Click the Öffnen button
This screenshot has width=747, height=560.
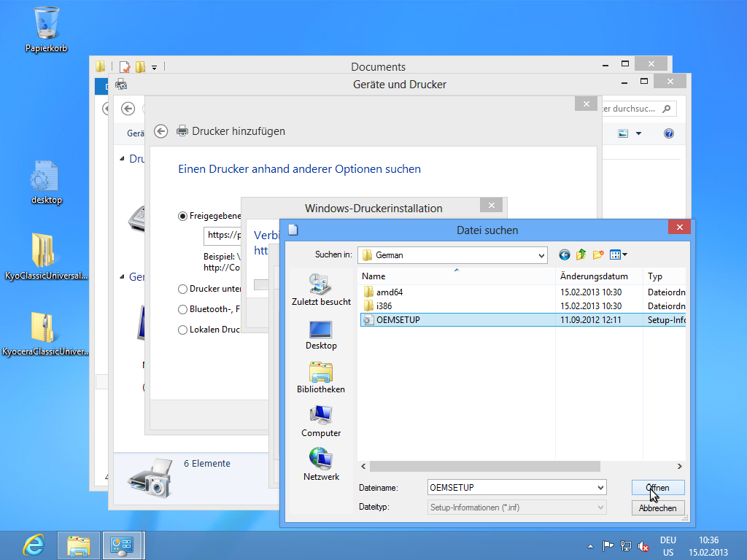coord(658,488)
